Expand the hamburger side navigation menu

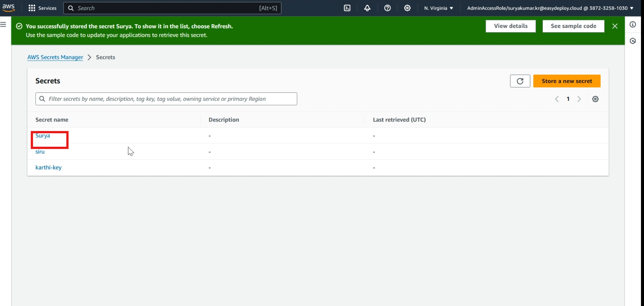point(3,25)
